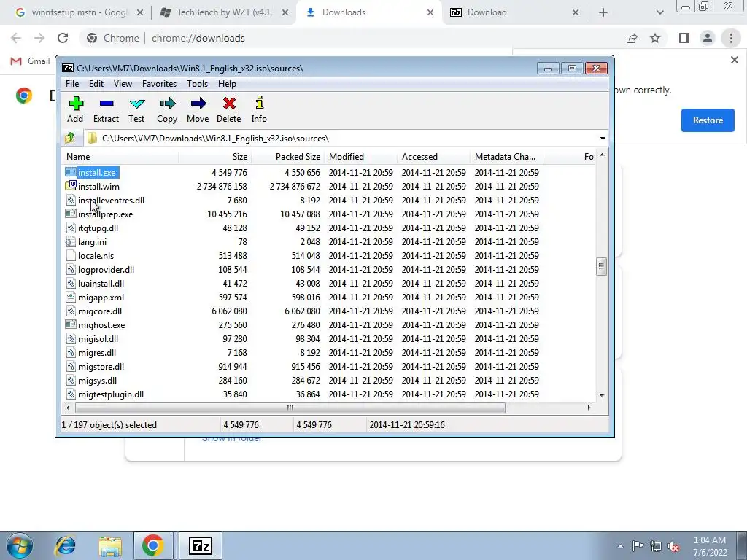Show hidden tray icons arrow
The image size is (747, 560).
(x=620, y=546)
